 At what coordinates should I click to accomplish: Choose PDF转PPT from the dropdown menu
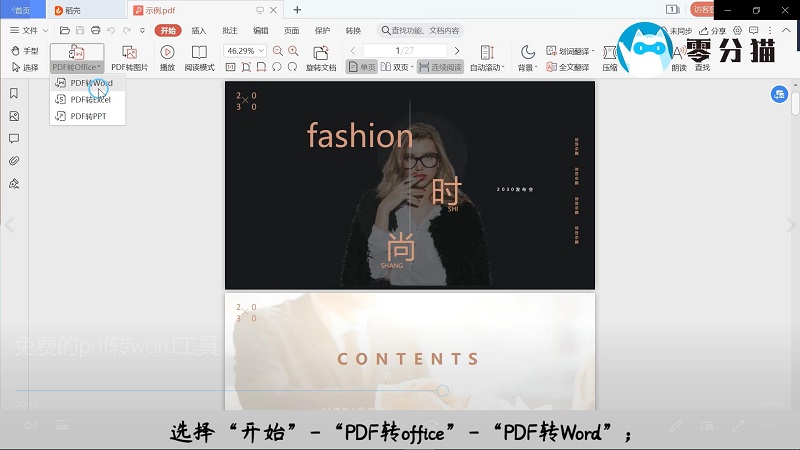(87, 116)
